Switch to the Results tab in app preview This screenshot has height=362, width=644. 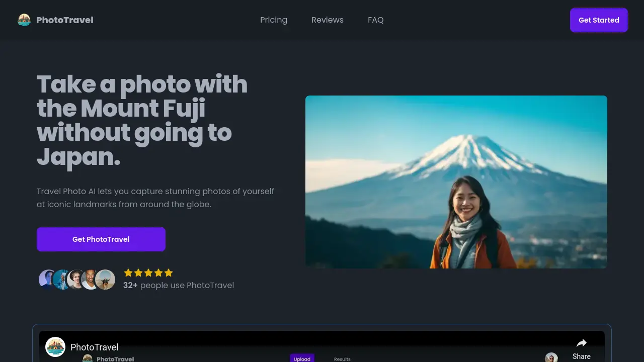[342, 359]
